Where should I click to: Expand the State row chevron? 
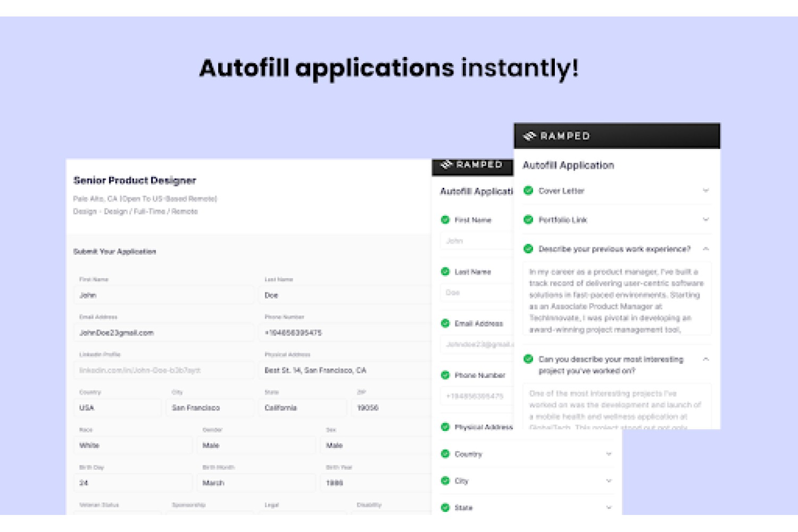pos(609,508)
